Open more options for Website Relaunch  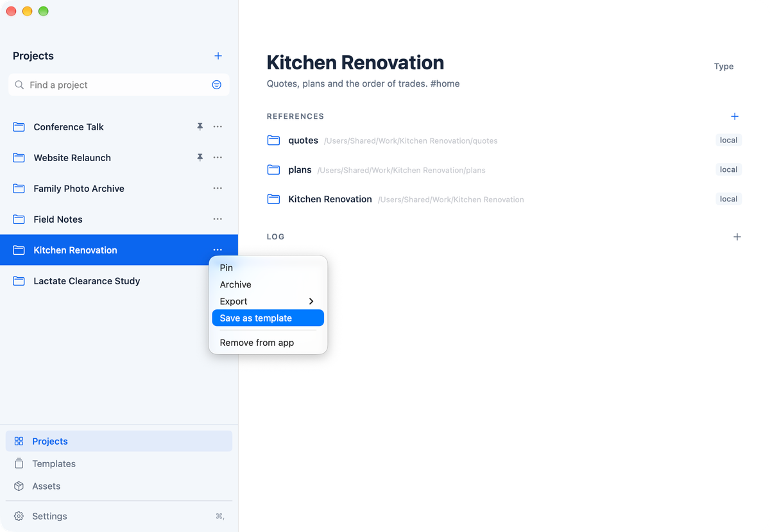click(218, 158)
